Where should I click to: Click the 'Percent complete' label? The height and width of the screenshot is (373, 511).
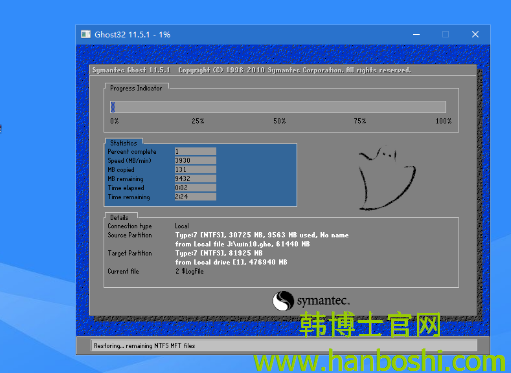click(132, 152)
